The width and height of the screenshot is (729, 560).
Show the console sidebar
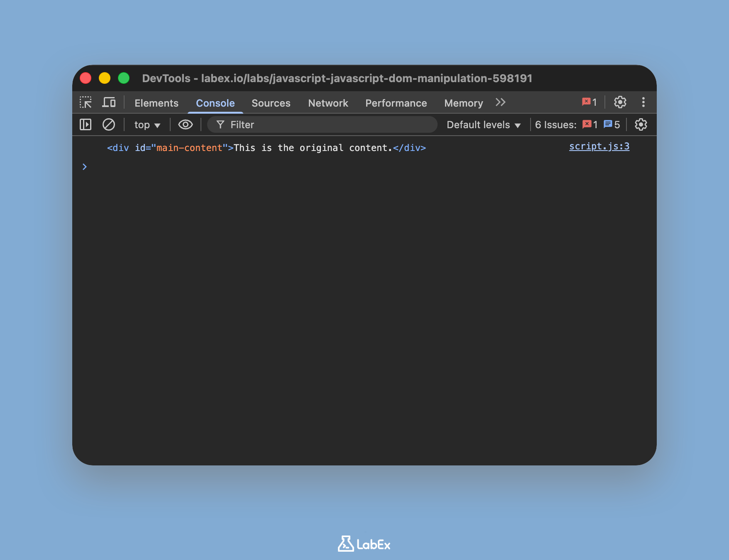[x=85, y=124]
